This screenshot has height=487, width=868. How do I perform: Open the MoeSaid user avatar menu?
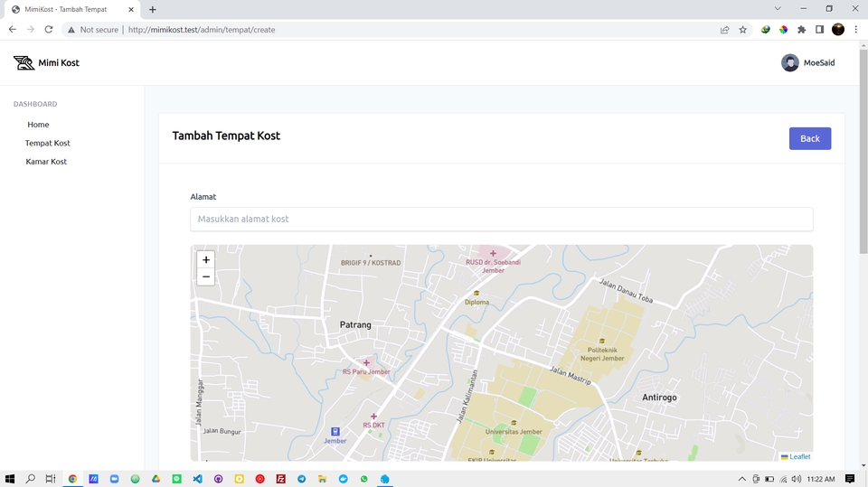[789, 62]
